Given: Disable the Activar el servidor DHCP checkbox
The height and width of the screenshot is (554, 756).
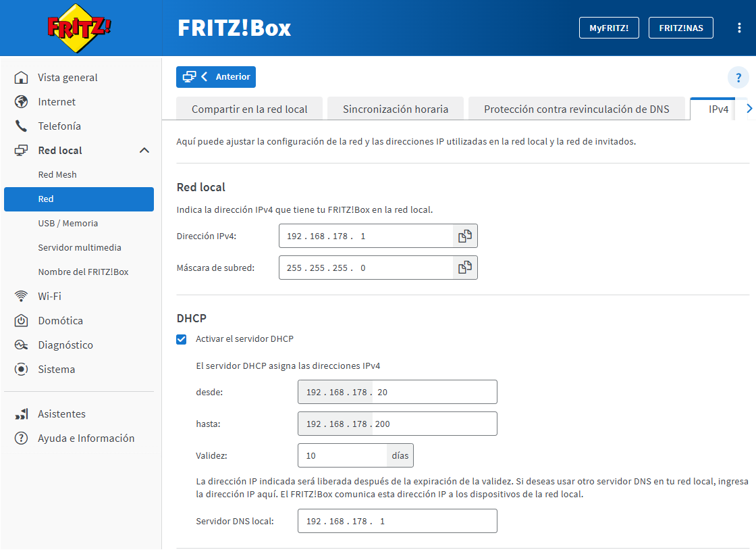Looking at the screenshot, I should click(x=182, y=339).
